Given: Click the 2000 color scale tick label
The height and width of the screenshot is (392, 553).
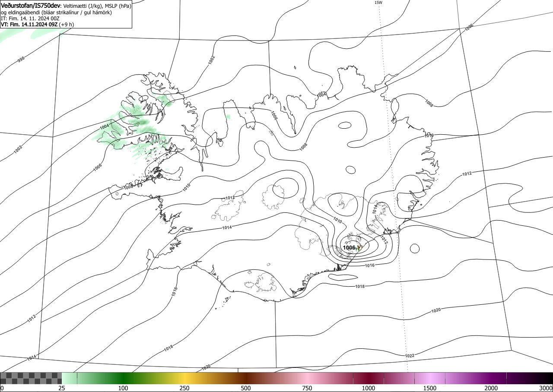Looking at the screenshot, I should [x=491, y=388].
